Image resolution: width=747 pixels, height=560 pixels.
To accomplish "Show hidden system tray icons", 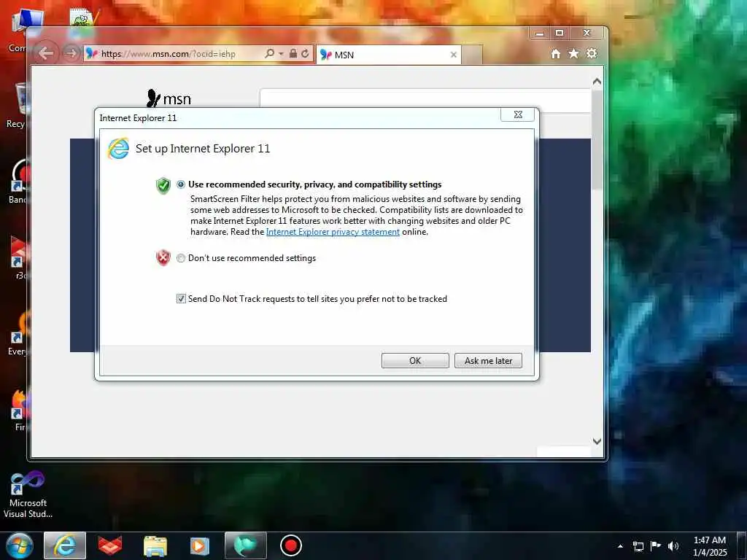I will 620,546.
